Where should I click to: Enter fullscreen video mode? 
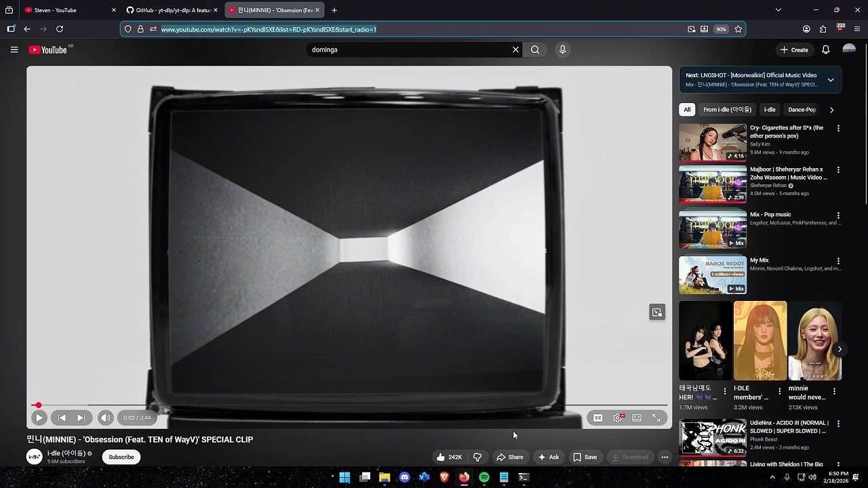[x=656, y=418]
